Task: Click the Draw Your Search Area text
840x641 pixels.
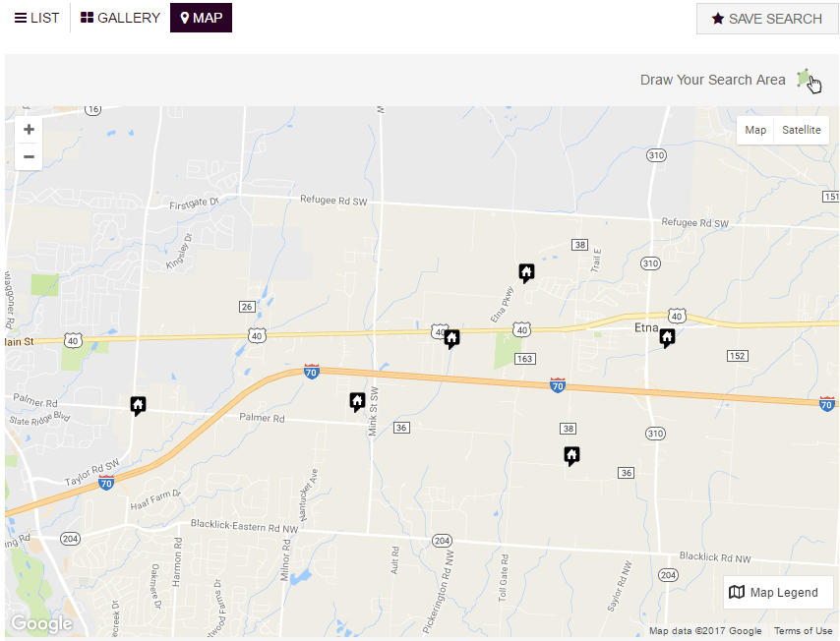Action: coord(712,79)
